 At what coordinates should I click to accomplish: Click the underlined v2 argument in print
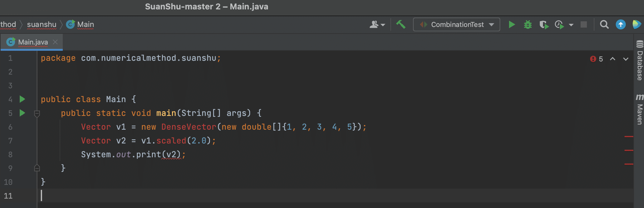coord(171,154)
